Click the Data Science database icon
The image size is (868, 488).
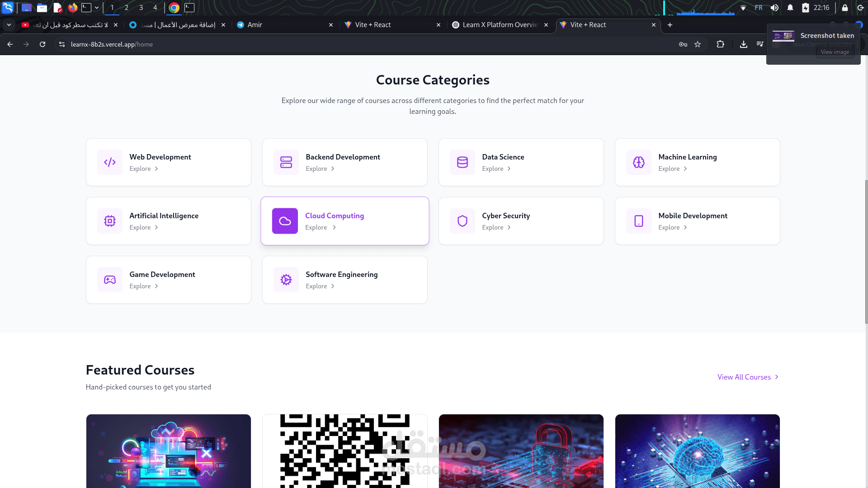[462, 162]
